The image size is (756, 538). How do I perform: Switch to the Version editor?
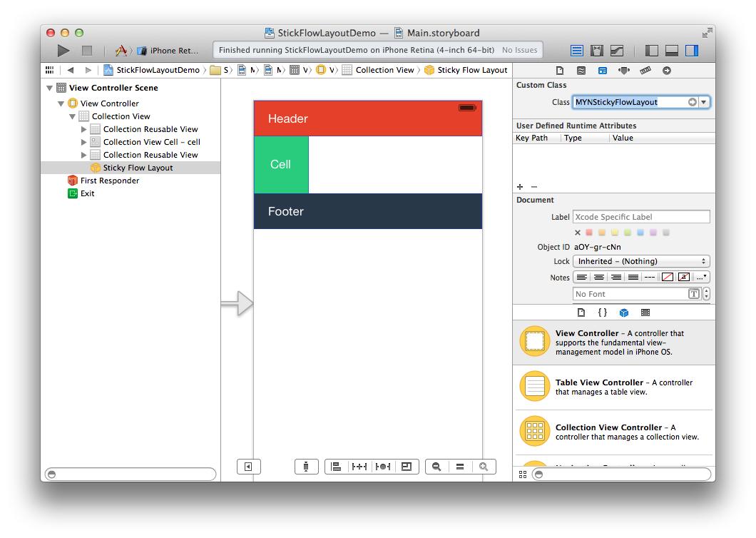(617, 50)
